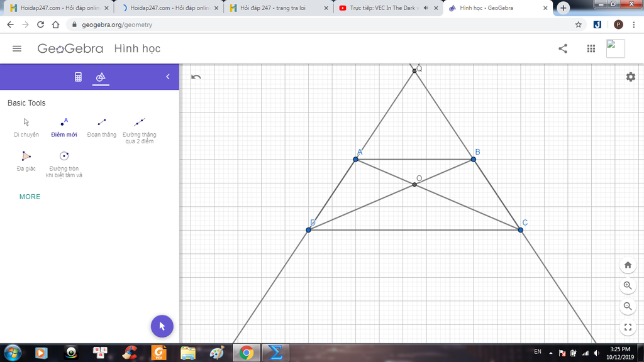
Task: Close the GeoGebra Hình học tab
Action: 545,8
